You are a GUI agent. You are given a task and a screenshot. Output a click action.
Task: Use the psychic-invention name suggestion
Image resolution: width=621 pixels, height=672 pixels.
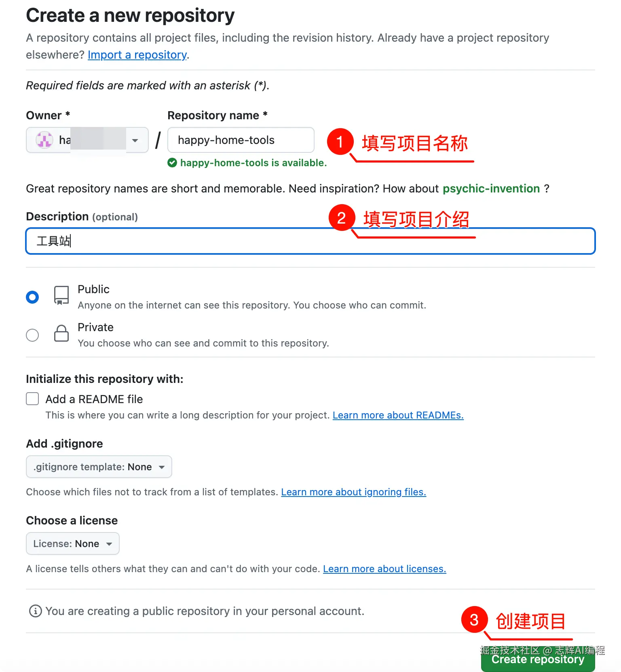[491, 188]
